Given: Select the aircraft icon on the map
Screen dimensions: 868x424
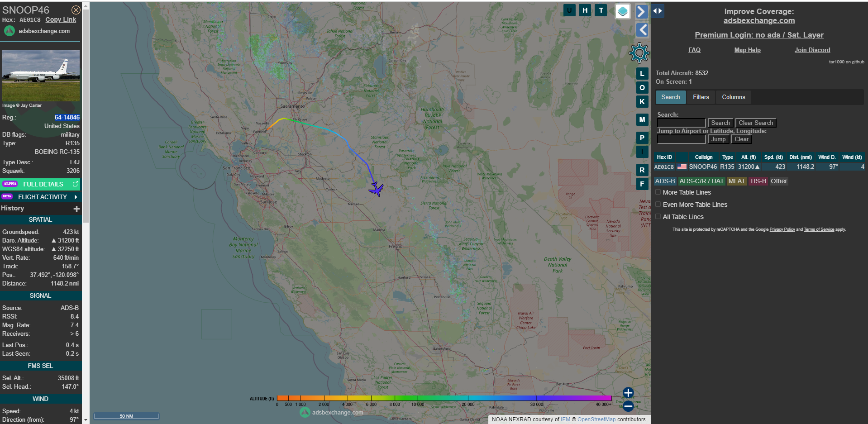Looking at the screenshot, I should click(376, 189).
